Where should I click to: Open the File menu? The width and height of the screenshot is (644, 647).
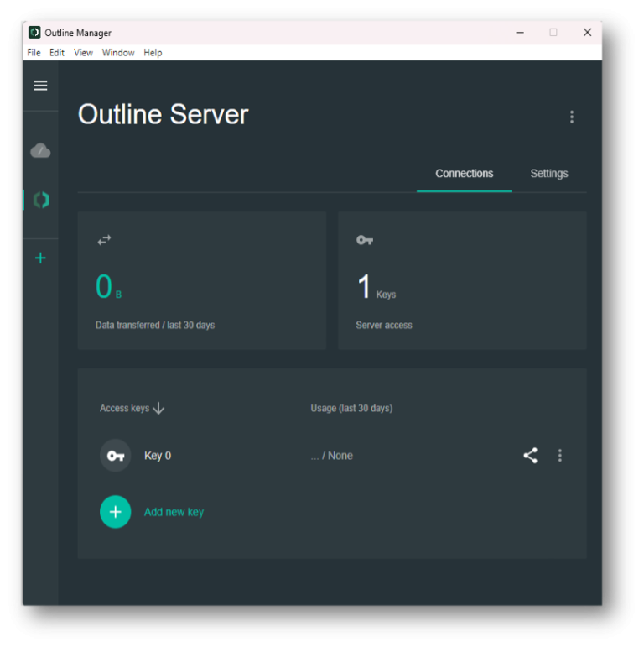tap(34, 52)
